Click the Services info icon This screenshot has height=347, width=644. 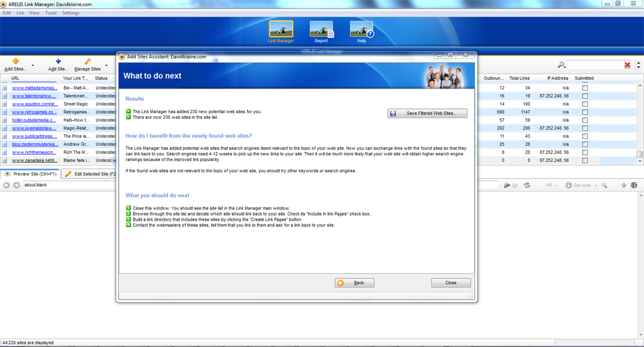569,185
